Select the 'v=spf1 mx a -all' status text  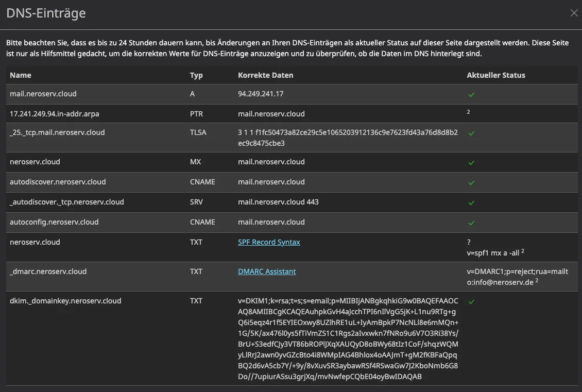(x=493, y=253)
